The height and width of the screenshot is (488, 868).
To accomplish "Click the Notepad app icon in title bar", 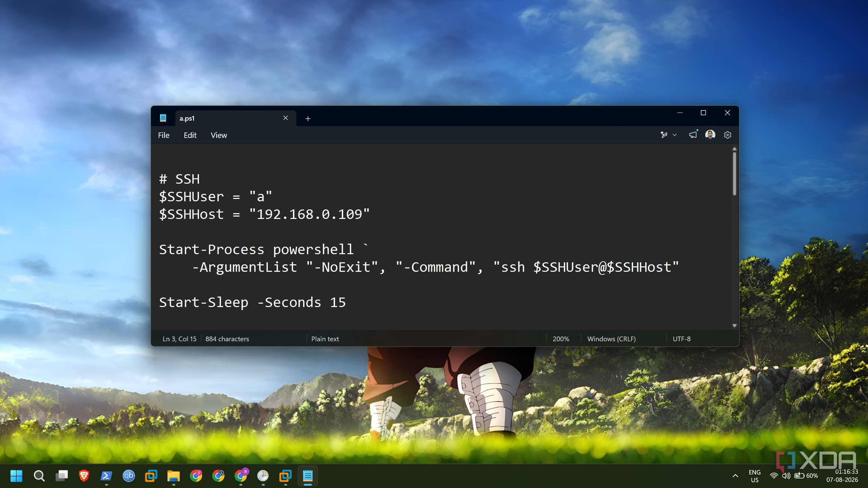I will [163, 118].
